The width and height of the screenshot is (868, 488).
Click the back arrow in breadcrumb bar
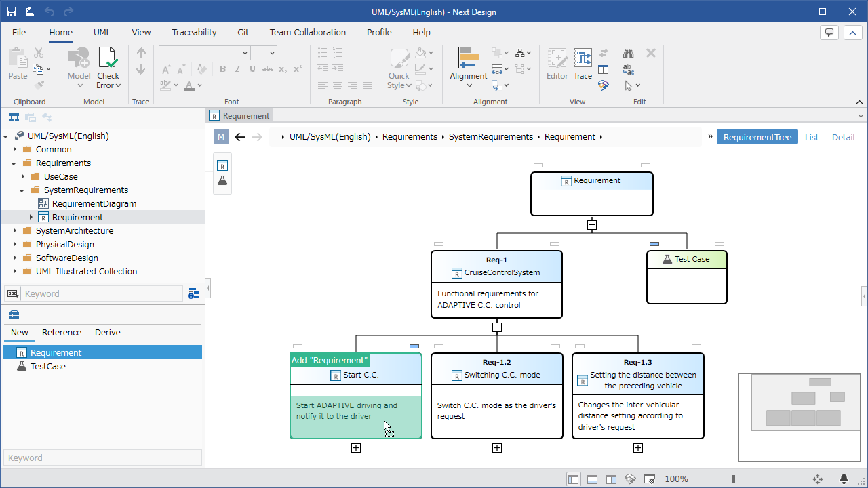[x=240, y=137]
